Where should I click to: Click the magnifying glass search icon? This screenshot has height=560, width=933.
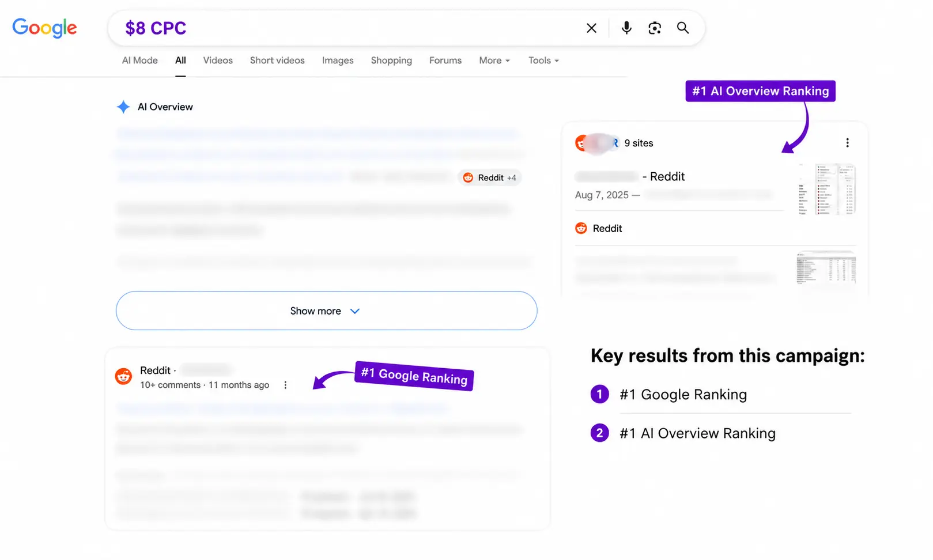683,28
